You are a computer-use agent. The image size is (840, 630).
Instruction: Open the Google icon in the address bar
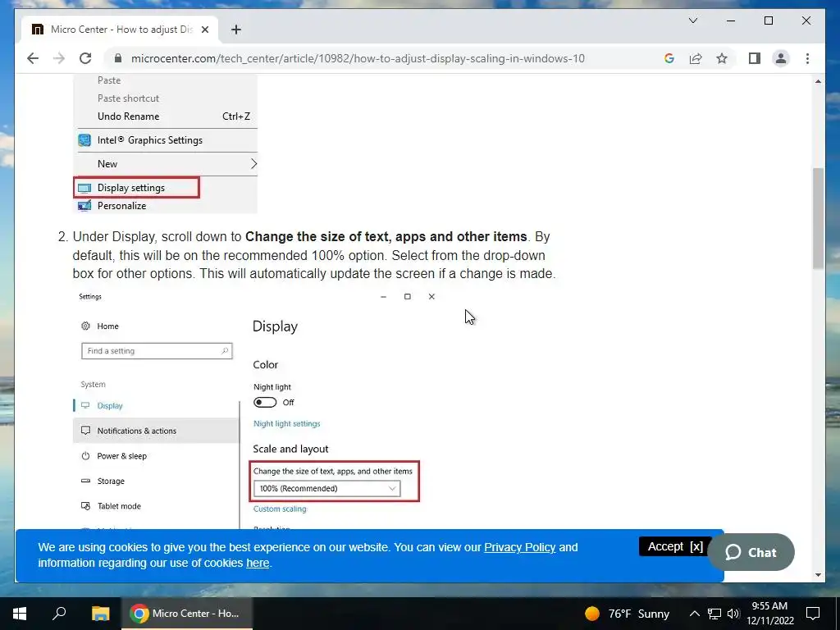pos(669,58)
